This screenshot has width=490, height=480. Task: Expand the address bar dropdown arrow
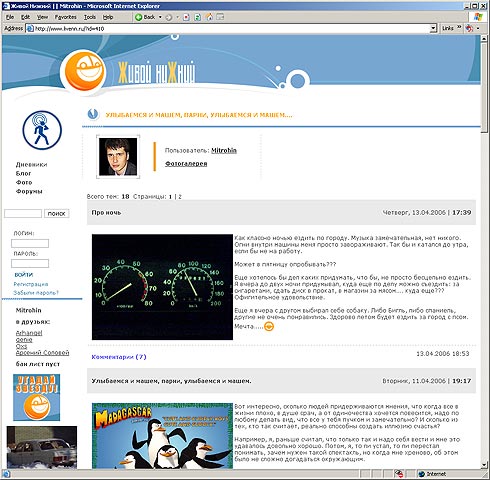pos(433,29)
